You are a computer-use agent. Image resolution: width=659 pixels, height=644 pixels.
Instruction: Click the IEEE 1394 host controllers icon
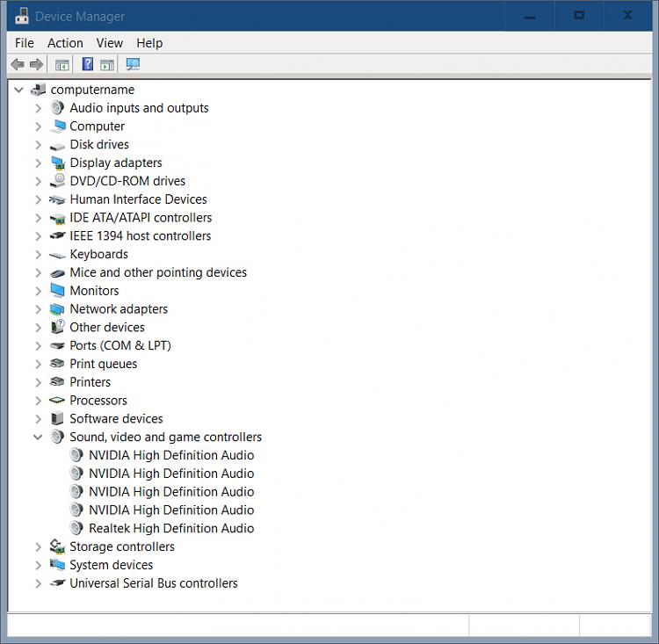57,235
